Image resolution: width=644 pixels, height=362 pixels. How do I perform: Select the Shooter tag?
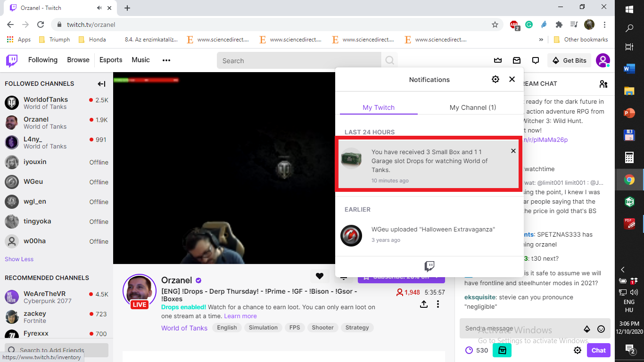coord(322,328)
